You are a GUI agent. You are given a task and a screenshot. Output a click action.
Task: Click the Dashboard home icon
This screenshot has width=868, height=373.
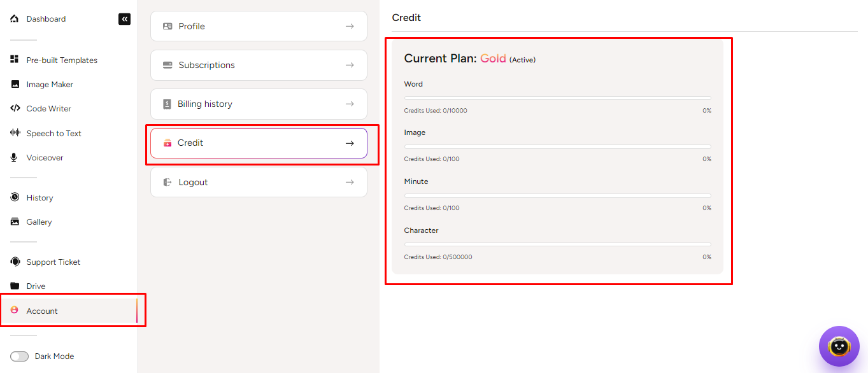tap(15, 19)
